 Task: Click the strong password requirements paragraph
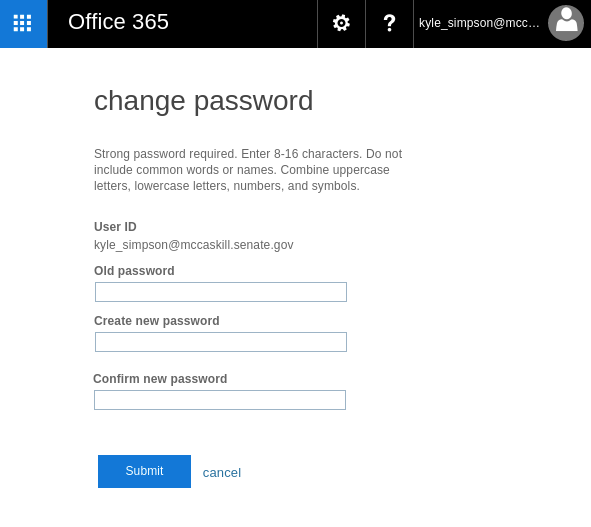(x=248, y=170)
